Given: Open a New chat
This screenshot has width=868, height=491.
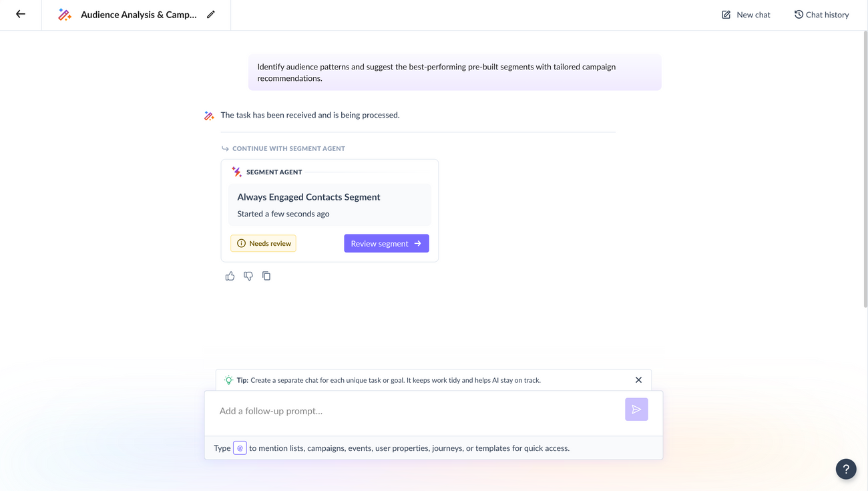Looking at the screenshot, I should (745, 14).
